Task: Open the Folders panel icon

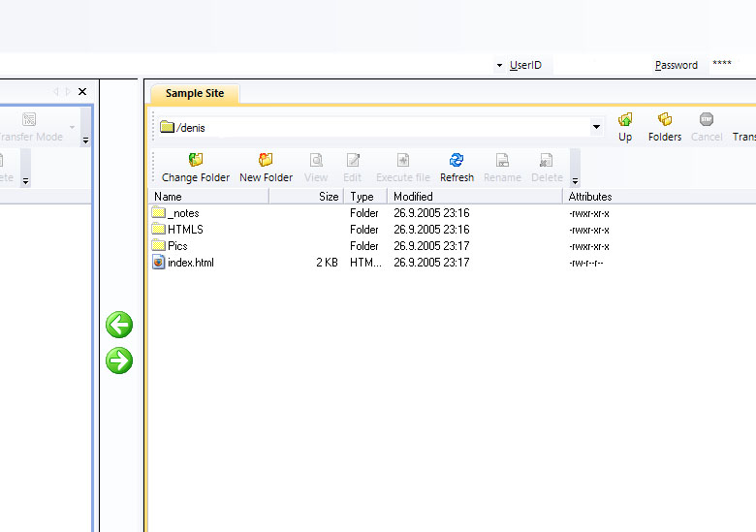Action: click(665, 120)
